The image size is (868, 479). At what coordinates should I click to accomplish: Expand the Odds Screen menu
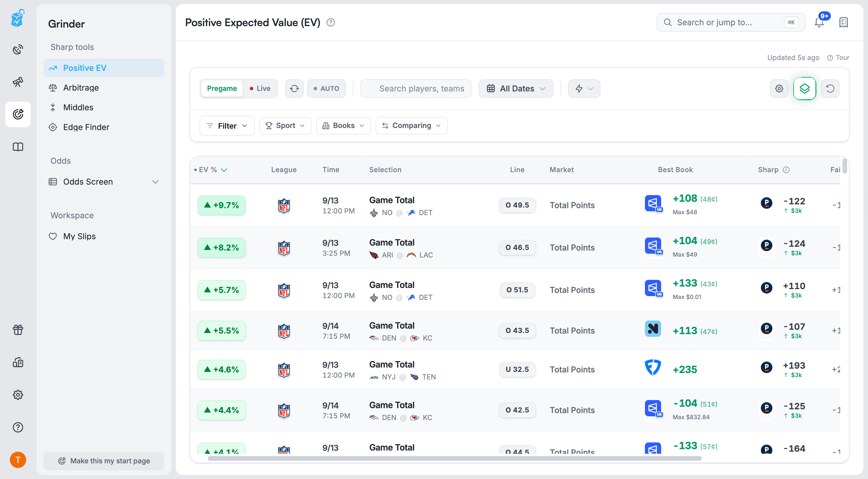click(104, 182)
